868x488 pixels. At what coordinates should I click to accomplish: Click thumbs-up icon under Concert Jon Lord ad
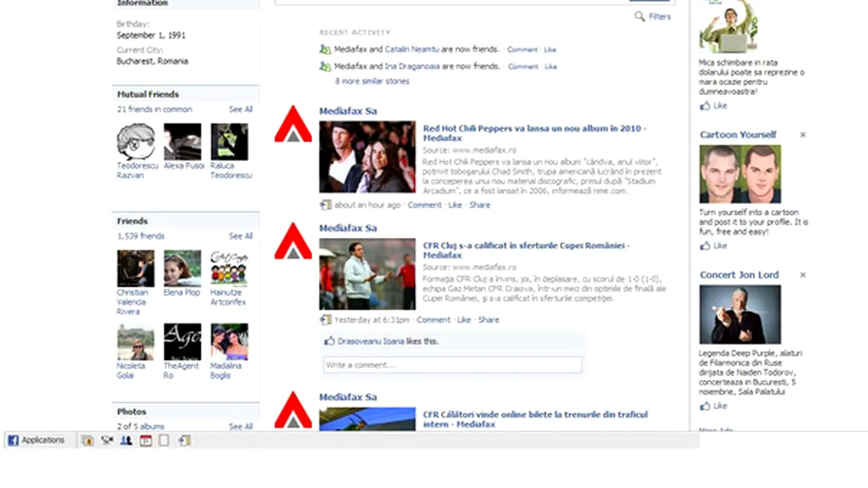705,406
